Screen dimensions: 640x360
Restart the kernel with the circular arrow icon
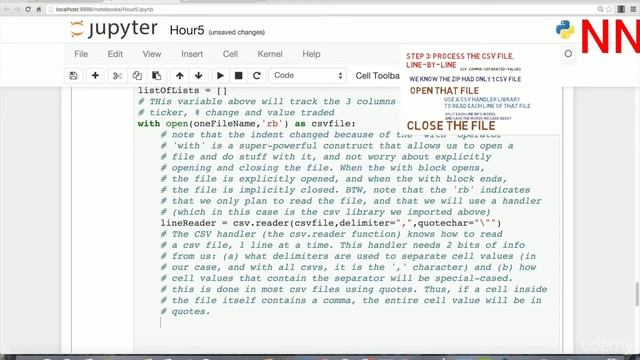(257, 76)
